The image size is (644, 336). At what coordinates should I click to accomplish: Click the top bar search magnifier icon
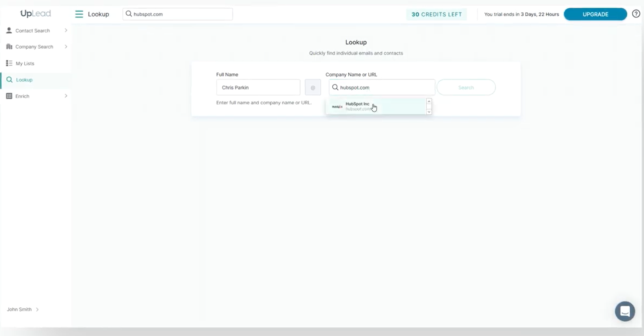(128, 14)
